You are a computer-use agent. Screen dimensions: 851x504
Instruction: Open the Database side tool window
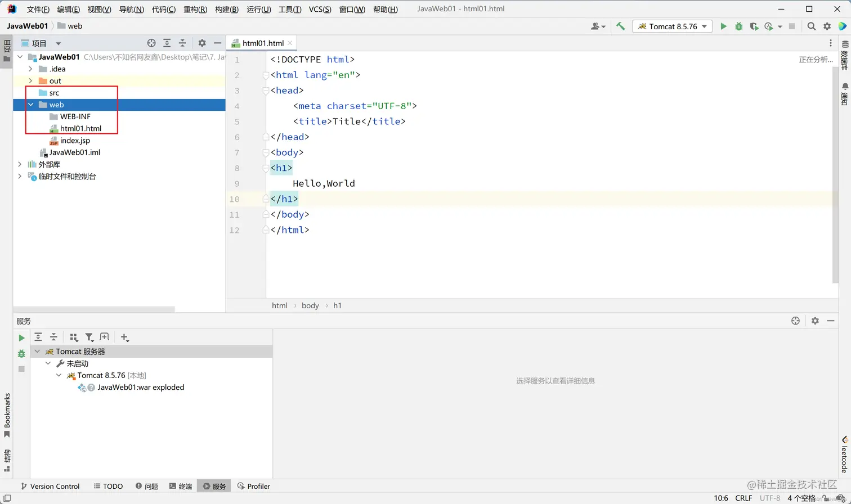point(845,55)
